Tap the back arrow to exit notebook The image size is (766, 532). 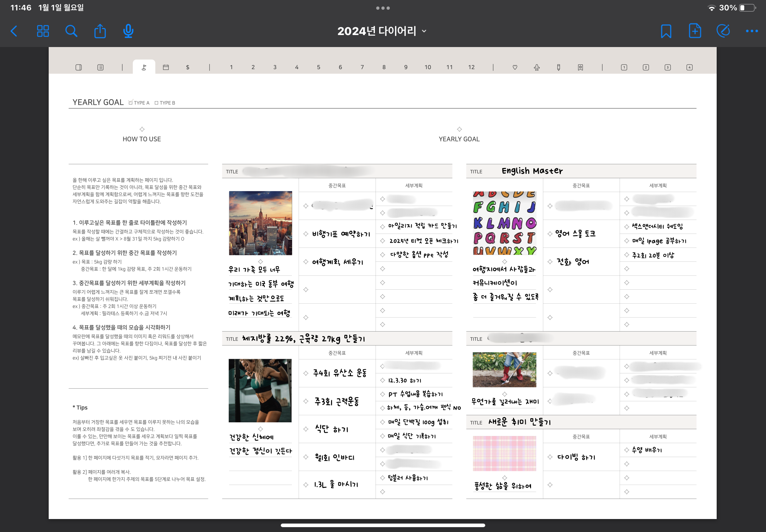click(14, 31)
